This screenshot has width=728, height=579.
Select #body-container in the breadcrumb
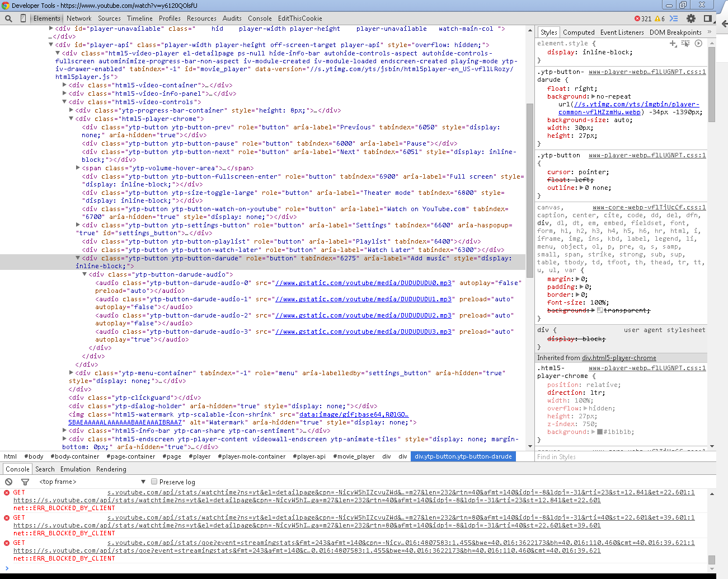(x=75, y=456)
